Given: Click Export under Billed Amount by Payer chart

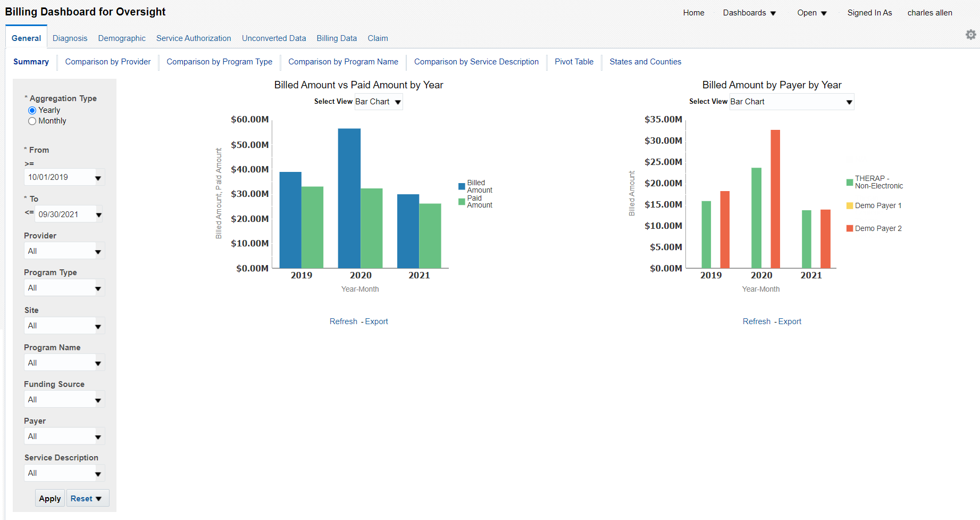Looking at the screenshot, I should click(x=790, y=321).
